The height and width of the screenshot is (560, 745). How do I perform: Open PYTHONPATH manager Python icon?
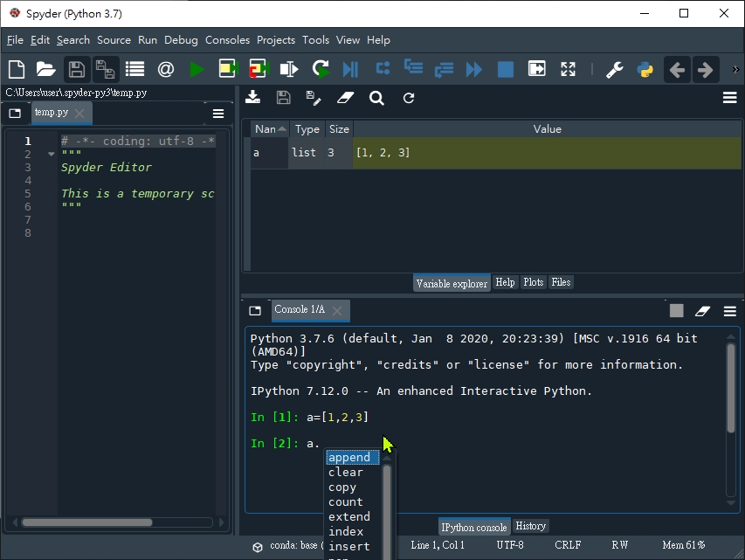[645, 69]
